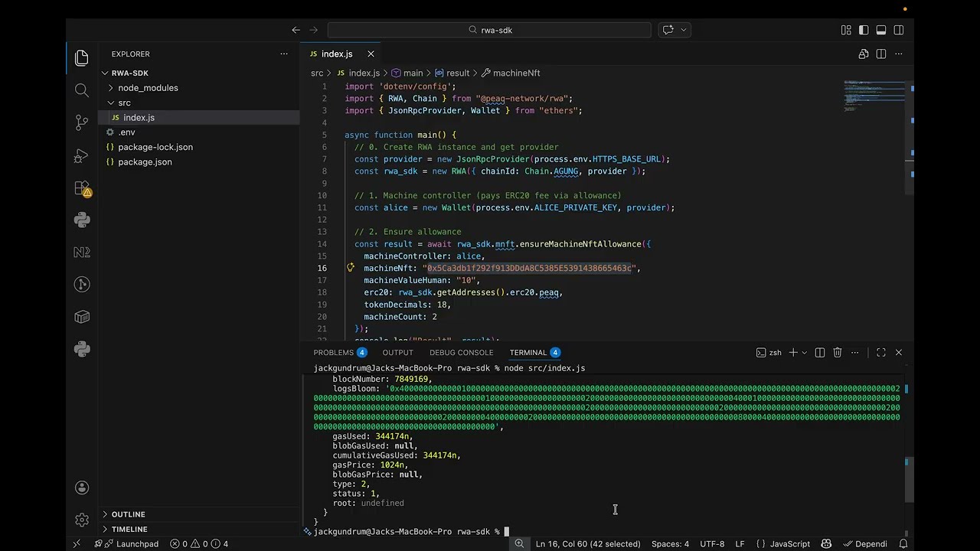This screenshot has height=551, width=980.
Task: Open Customize Layout icon in title bar
Action: pyautogui.click(x=846, y=30)
